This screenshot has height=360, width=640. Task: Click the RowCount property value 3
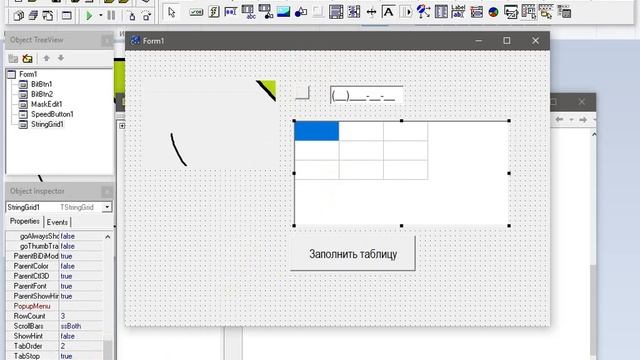pyautogui.click(x=81, y=316)
